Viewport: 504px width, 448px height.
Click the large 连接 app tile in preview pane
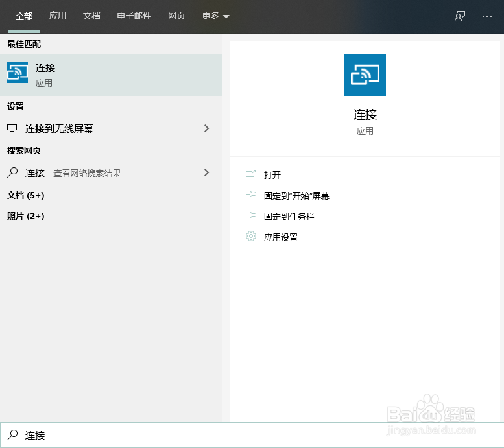pos(365,75)
